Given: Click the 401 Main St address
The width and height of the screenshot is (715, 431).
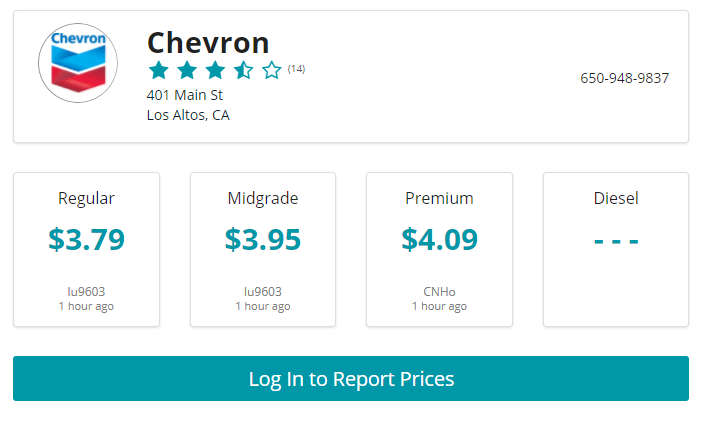Looking at the screenshot, I should [x=185, y=95].
